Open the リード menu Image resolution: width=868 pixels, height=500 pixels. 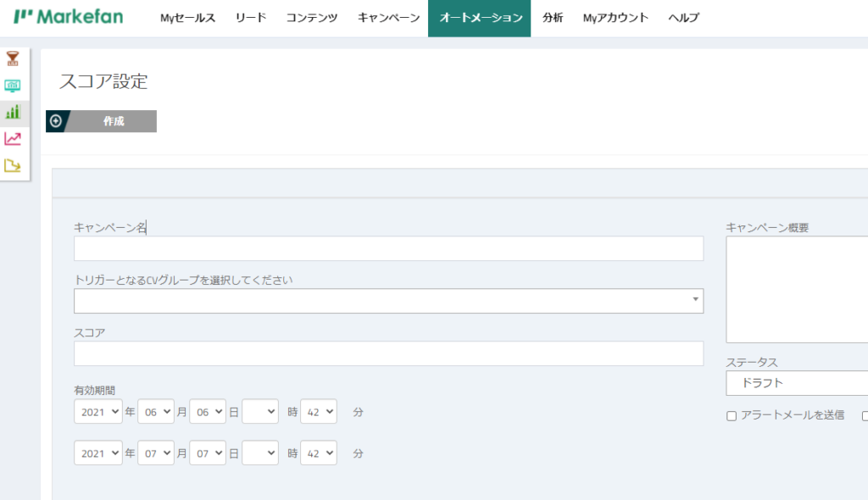coord(251,18)
